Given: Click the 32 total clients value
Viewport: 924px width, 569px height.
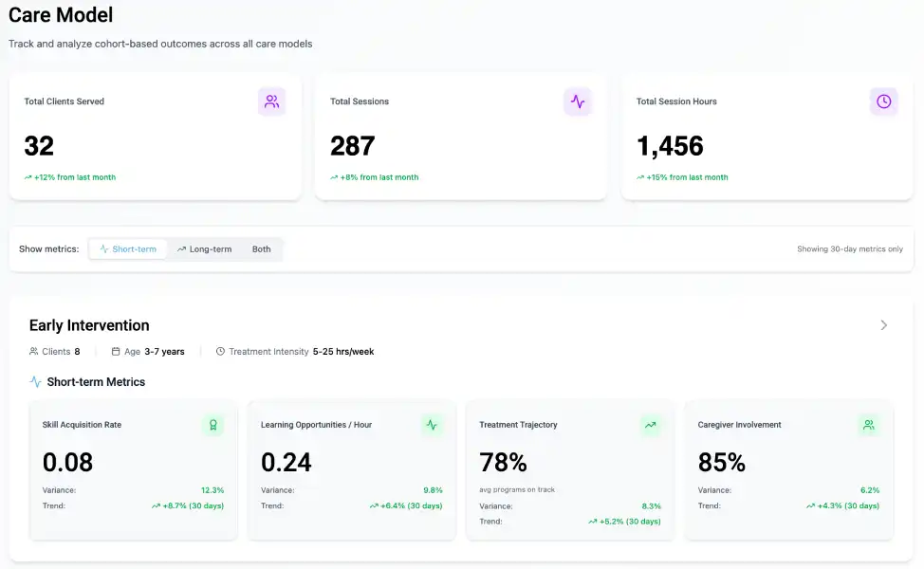Looking at the screenshot, I should point(39,146).
